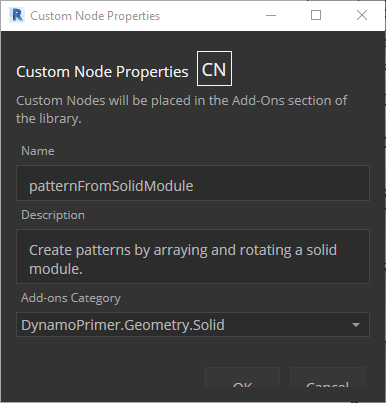Expand the DynamoPrimer.Geometry.Solid dropdown arrow
The width and height of the screenshot is (386, 403).
356,325
